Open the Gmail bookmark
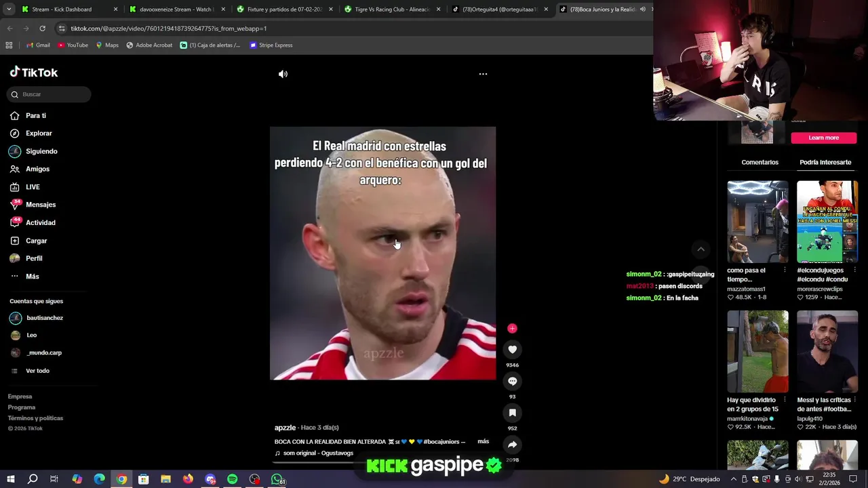 click(38, 45)
